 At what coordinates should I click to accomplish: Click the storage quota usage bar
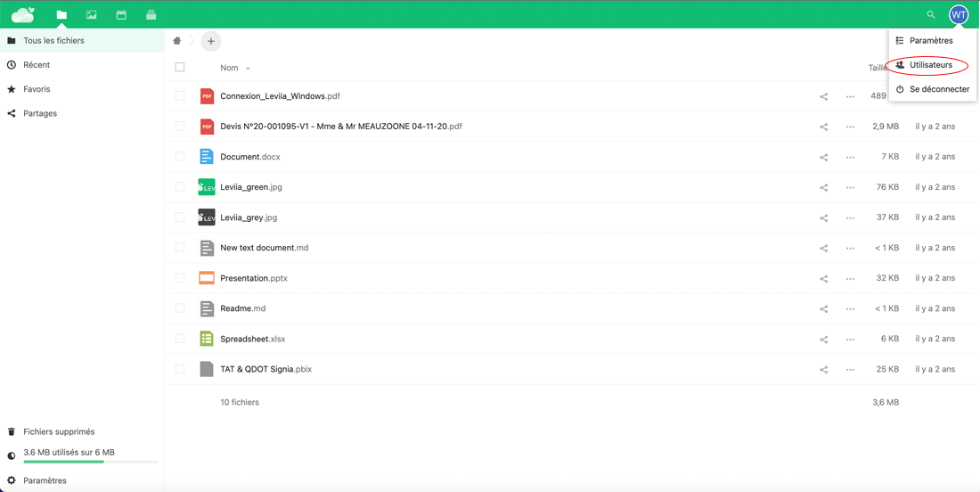click(x=91, y=462)
